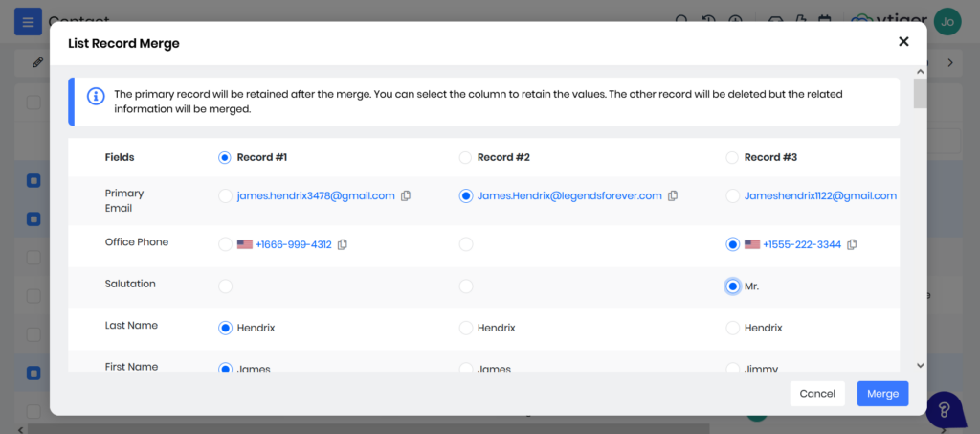The image size is (980, 434).
Task: Copy the james.hendrix3478@gmail.com email address
Action: click(406, 196)
